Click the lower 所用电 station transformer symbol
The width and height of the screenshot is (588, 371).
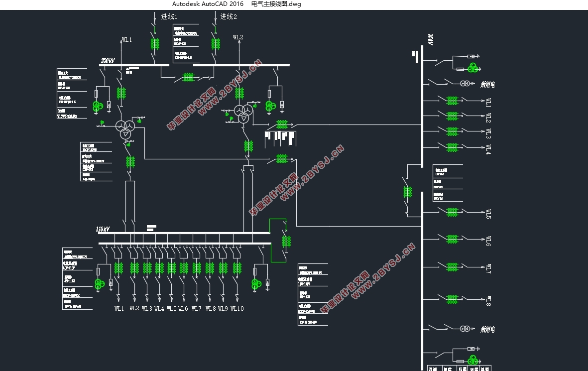point(465,329)
